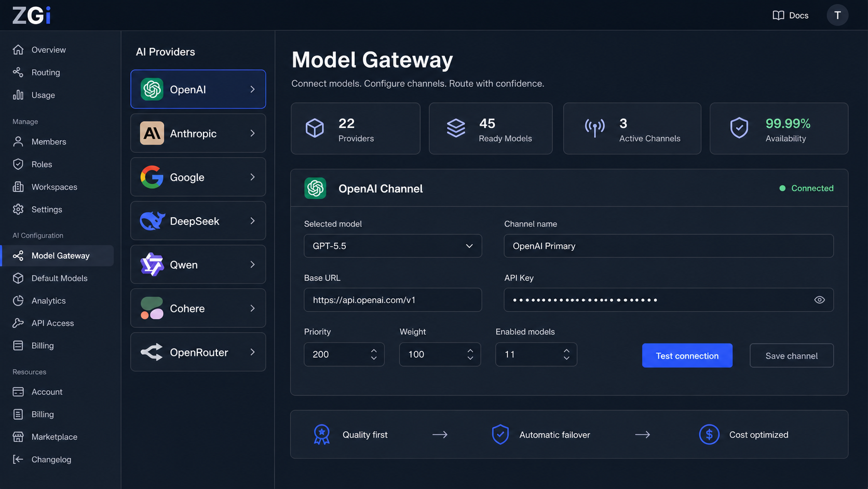
Task: Adjust the Enabled models stepper arrows
Action: click(566, 354)
